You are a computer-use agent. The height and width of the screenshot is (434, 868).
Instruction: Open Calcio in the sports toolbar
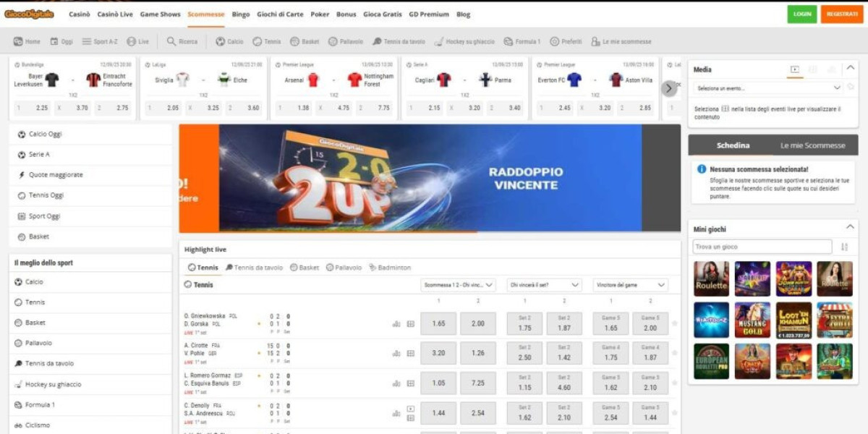(x=229, y=41)
